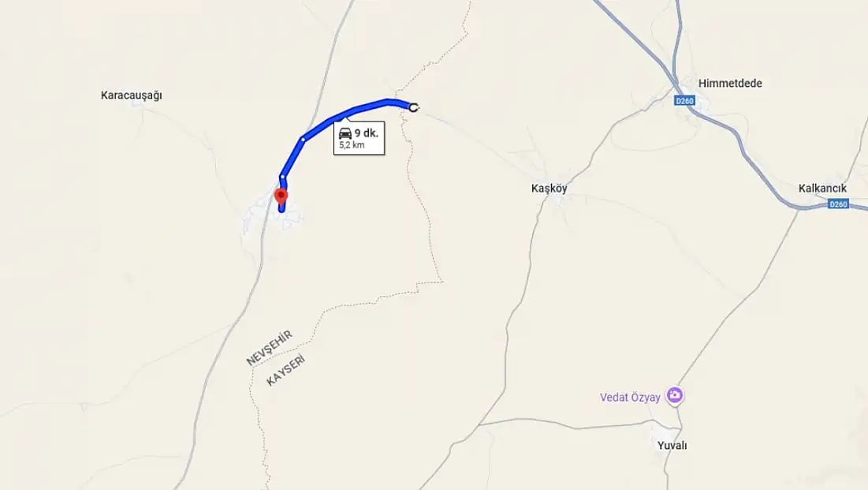Click the Vedat Özyay place name
The image size is (868, 490).
pos(630,398)
